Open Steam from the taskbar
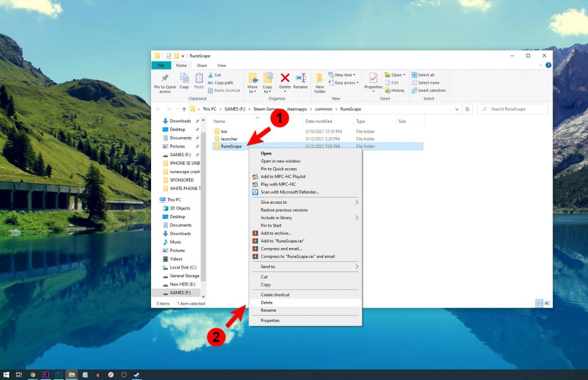The height and width of the screenshot is (380, 588). click(x=137, y=374)
